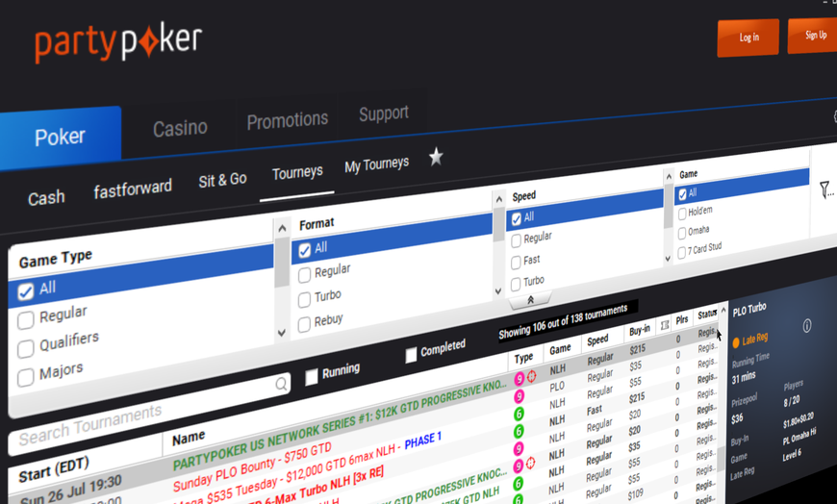Click the search magnifier icon
Image resolution: width=837 pixels, height=504 pixels.
(281, 384)
